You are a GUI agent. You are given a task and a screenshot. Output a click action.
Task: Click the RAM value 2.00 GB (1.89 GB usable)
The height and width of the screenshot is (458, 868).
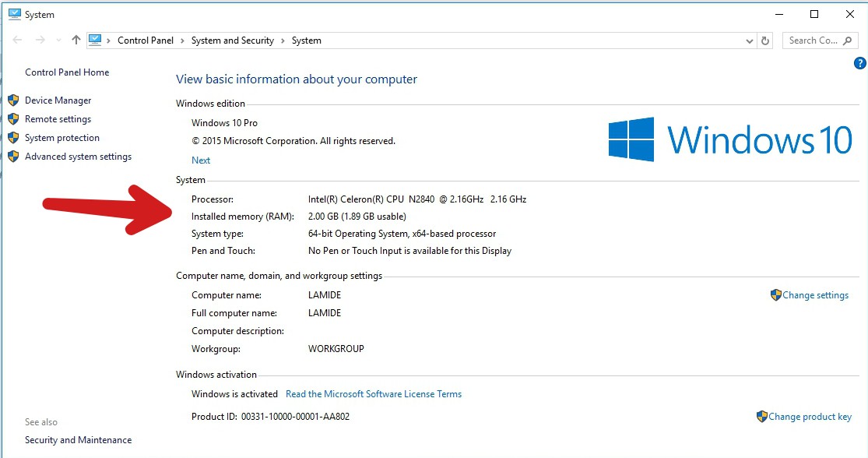pos(357,217)
